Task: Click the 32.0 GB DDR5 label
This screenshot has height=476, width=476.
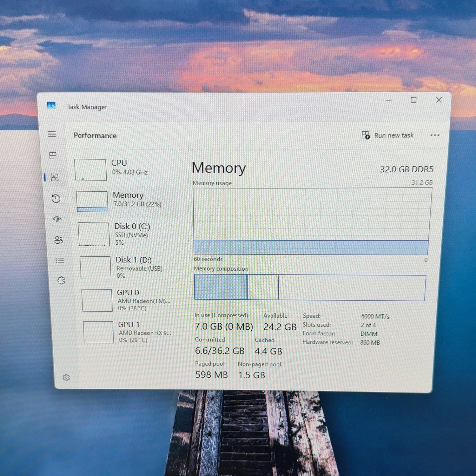Action: pyautogui.click(x=407, y=169)
